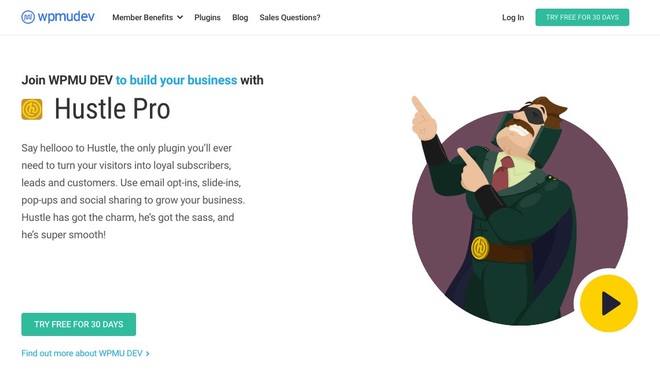Image resolution: width=660 pixels, height=373 pixels.
Task: Go to the Blog
Action: coord(240,17)
